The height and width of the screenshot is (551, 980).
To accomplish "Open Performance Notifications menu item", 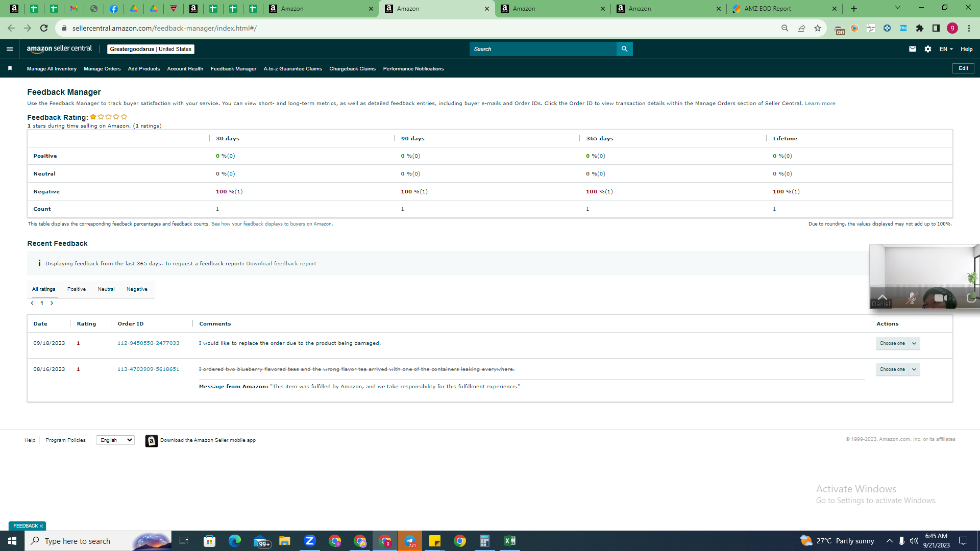I will click(x=413, y=69).
